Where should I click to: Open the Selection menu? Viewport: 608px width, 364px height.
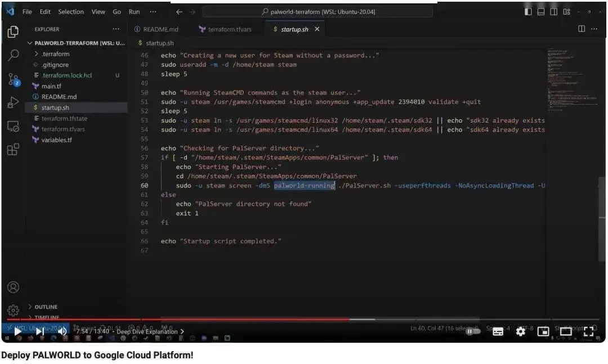click(x=70, y=12)
